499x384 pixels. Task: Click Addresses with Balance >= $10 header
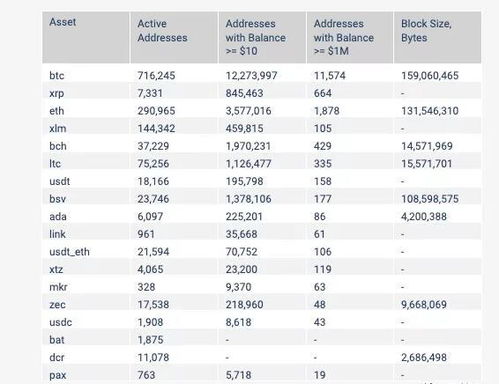click(x=255, y=37)
